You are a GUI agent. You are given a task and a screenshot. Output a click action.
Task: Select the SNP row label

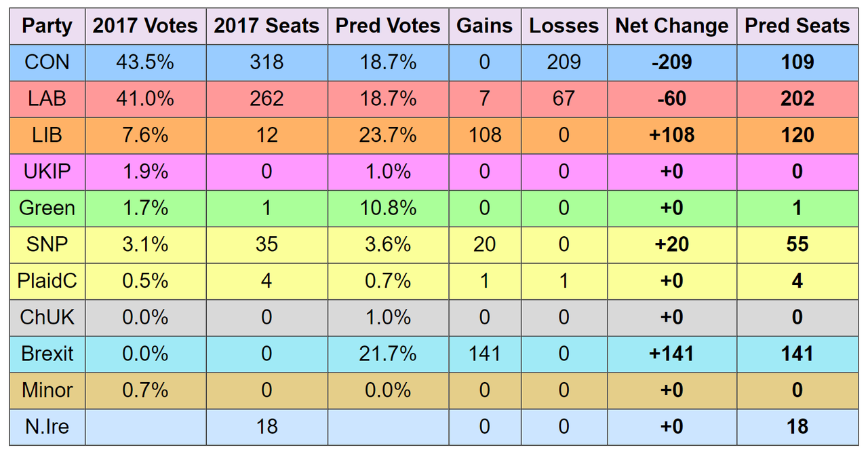click(x=47, y=244)
